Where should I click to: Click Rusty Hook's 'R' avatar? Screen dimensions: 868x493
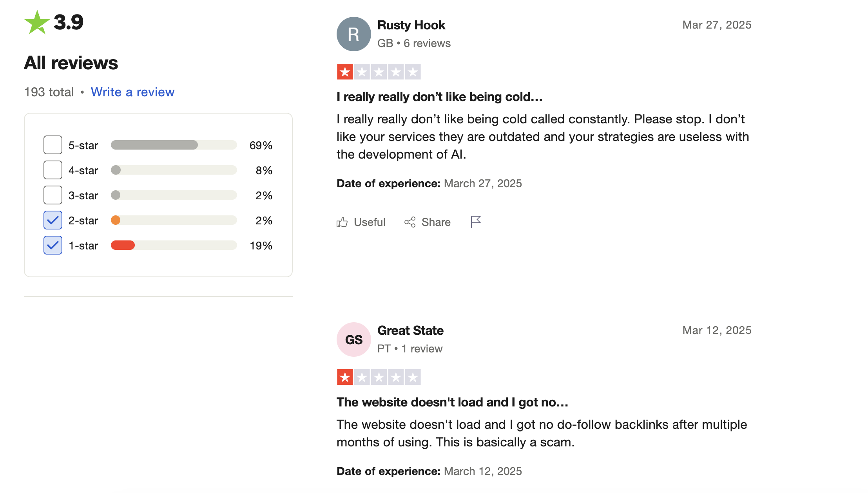click(353, 34)
